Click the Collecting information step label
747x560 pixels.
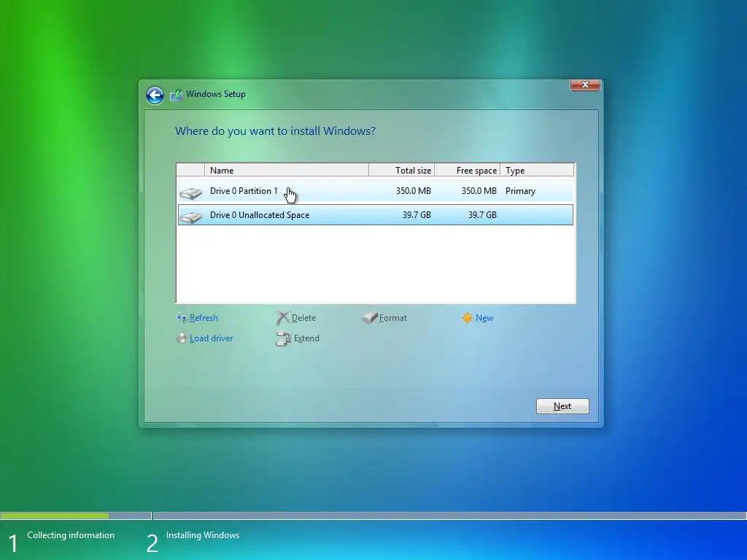pyautogui.click(x=71, y=535)
